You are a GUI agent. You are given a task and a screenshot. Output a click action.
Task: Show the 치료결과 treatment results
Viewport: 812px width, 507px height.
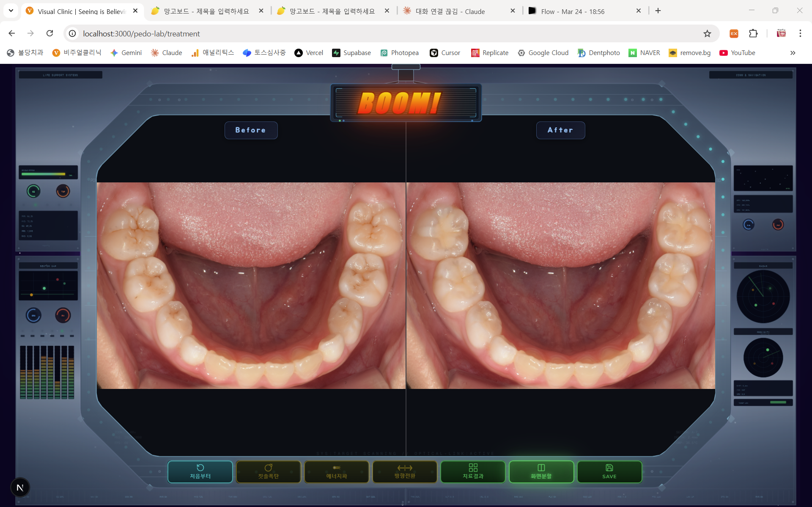tap(473, 471)
